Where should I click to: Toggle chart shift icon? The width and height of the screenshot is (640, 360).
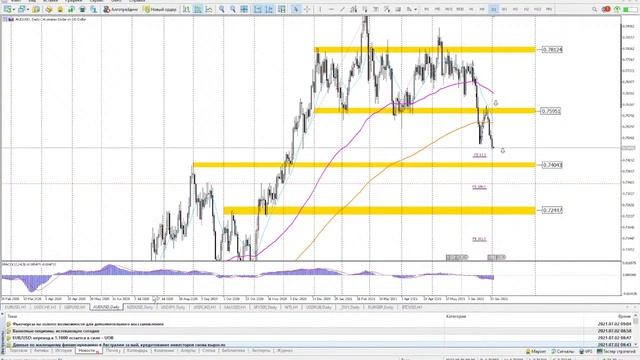(x=269, y=9)
